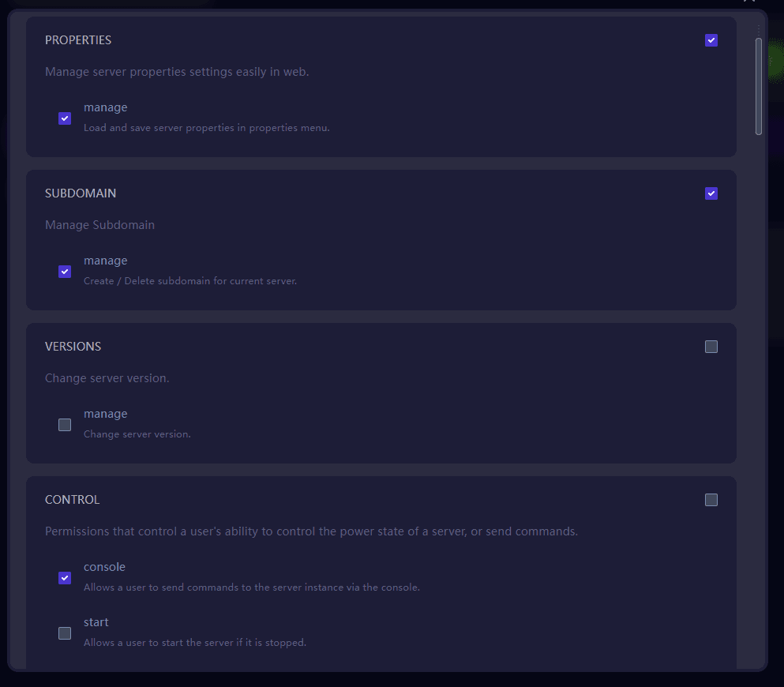Click 'manage' label in SUBDOMAIN section
The image size is (784, 687).
pyautogui.click(x=105, y=261)
